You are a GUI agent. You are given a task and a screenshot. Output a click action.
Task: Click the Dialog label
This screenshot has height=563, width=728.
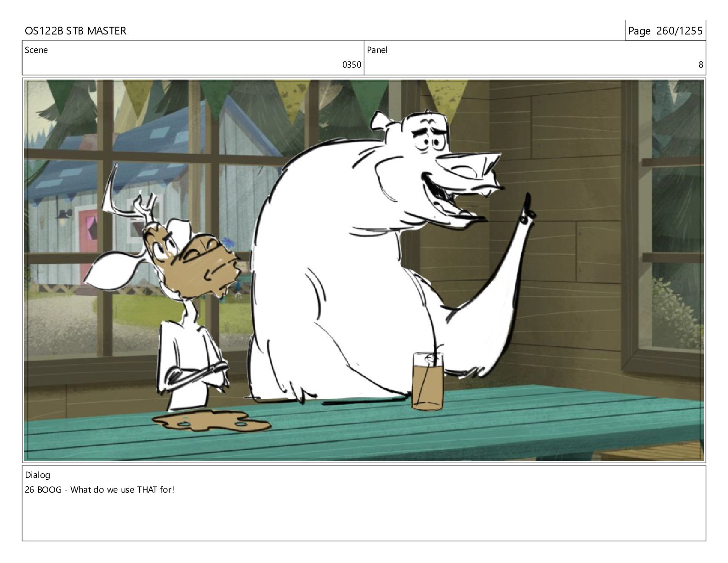point(38,475)
